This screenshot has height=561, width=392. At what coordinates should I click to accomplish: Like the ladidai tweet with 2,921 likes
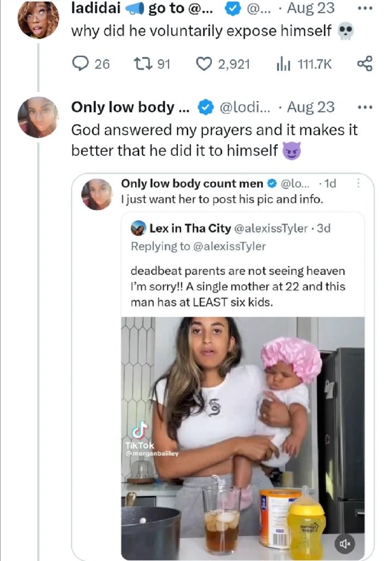click(204, 64)
